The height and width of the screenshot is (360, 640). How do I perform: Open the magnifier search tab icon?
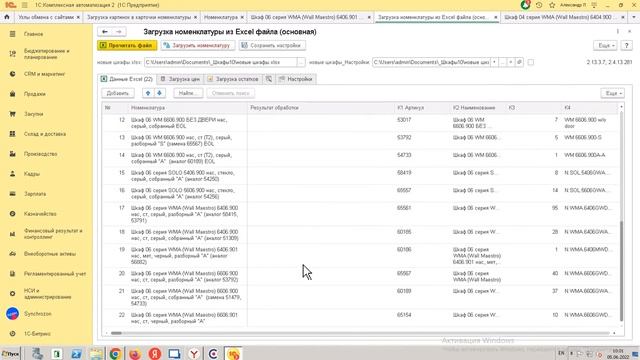269,79
